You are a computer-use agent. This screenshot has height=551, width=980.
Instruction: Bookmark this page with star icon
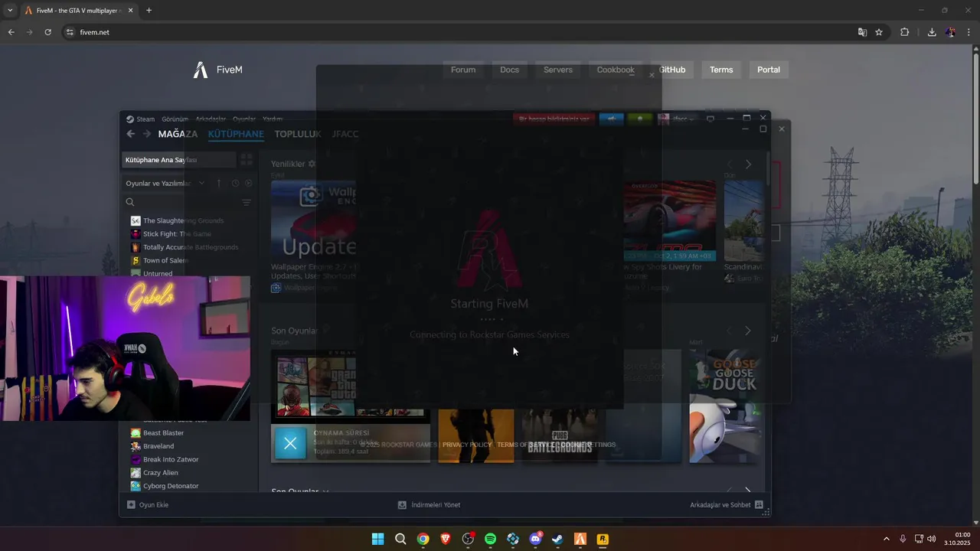click(879, 32)
